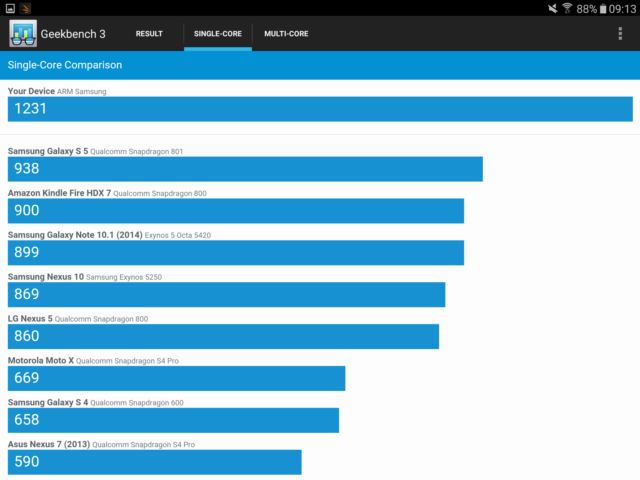Viewport: 640px width, 480px height.
Task: Tap the Samsung Galaxy Note 10.1 (2014) label
Action: pos(75,235)
